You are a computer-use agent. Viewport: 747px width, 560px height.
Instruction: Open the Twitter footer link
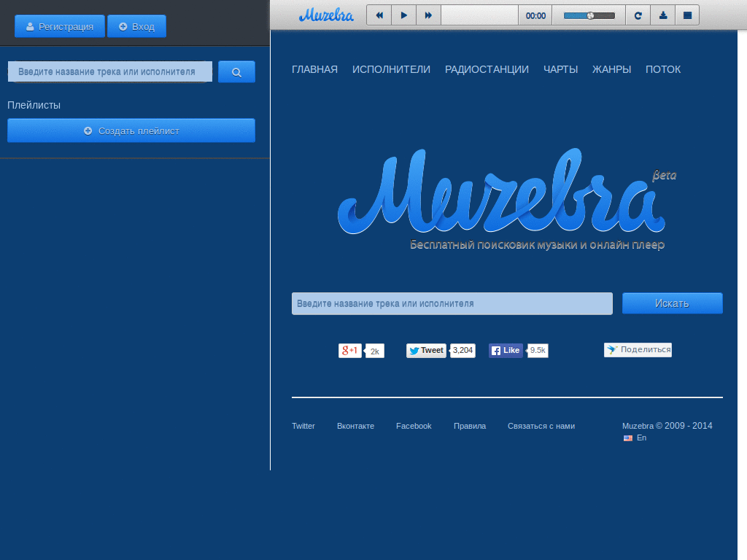303,426
